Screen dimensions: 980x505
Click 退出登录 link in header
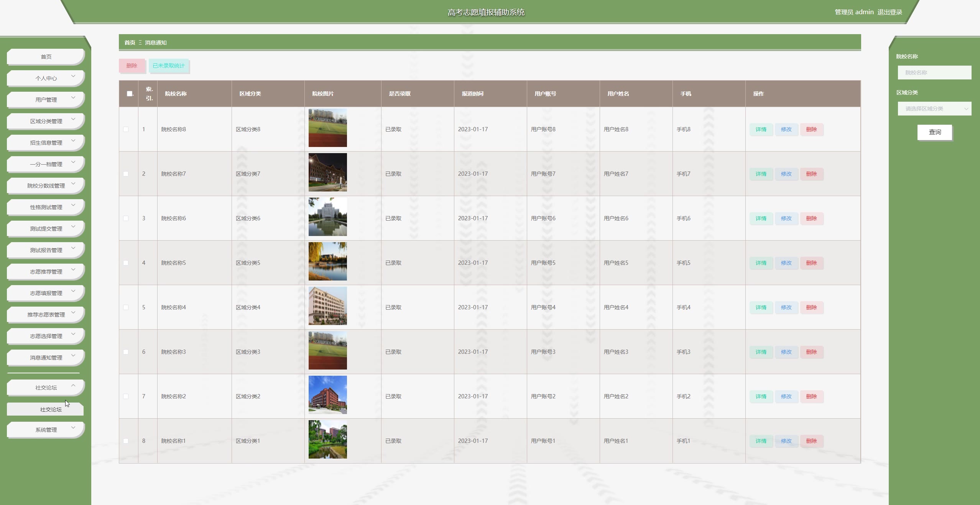tap(890, 12)
